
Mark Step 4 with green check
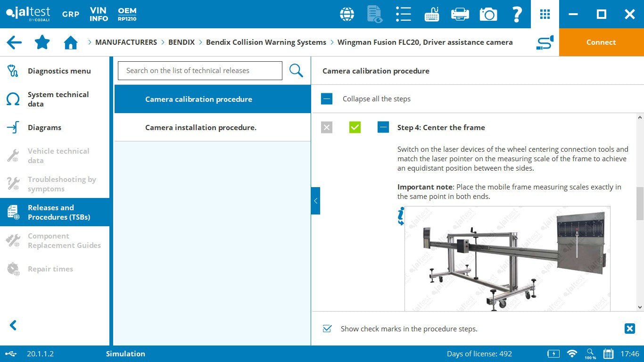point(355,127)
